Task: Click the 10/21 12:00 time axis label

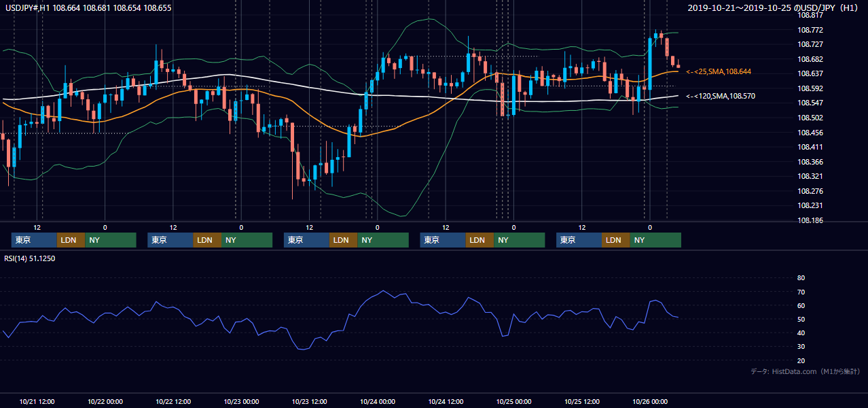Action: click(37, 401)
